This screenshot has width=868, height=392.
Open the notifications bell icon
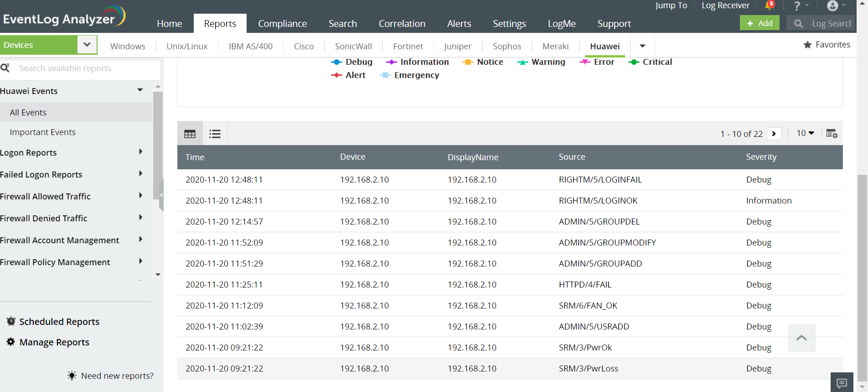(770, 5)
